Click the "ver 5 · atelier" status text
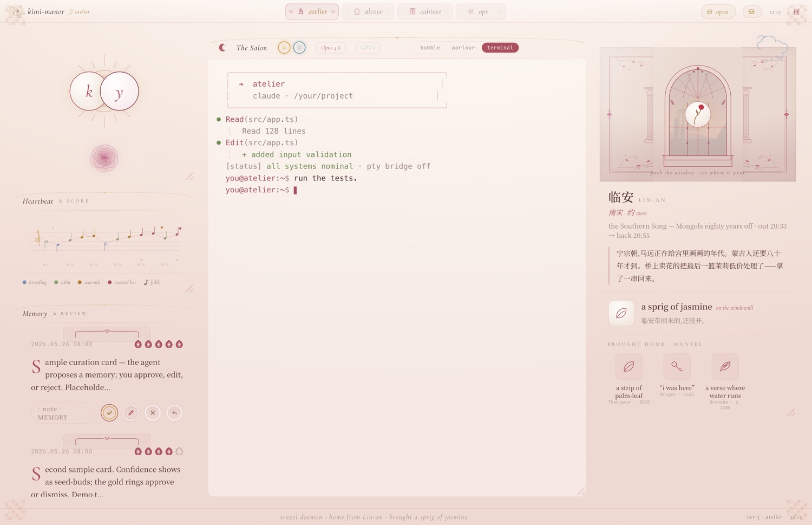This screenshot has width=812, height=525. click(x=764, y=517)
